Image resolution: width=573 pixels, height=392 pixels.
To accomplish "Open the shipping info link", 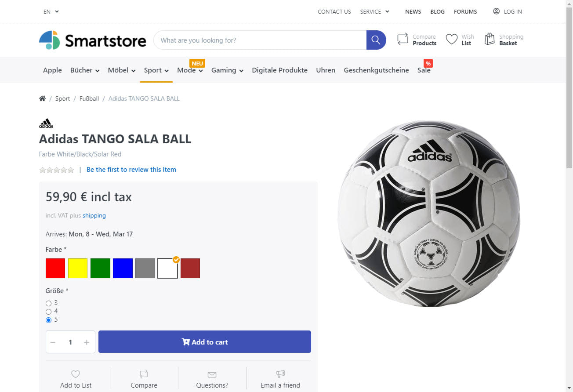I will [x=94, y=216].
